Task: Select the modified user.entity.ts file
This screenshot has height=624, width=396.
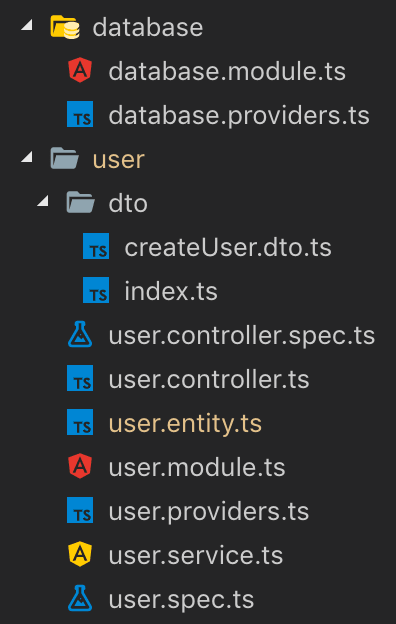Action: click(x=185, y=424)
